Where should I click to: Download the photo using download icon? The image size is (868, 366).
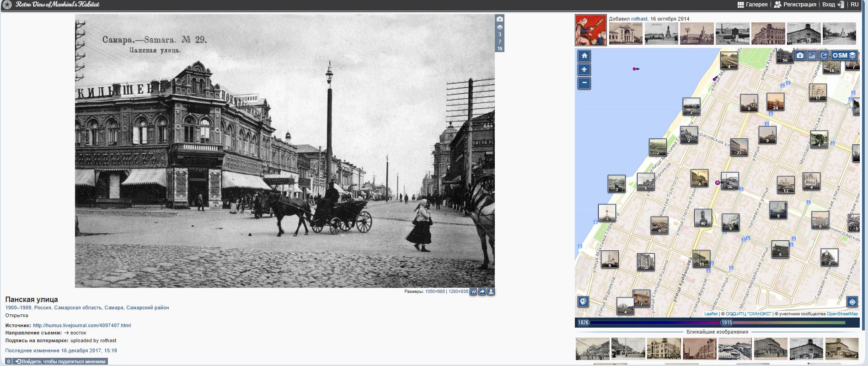491,292
